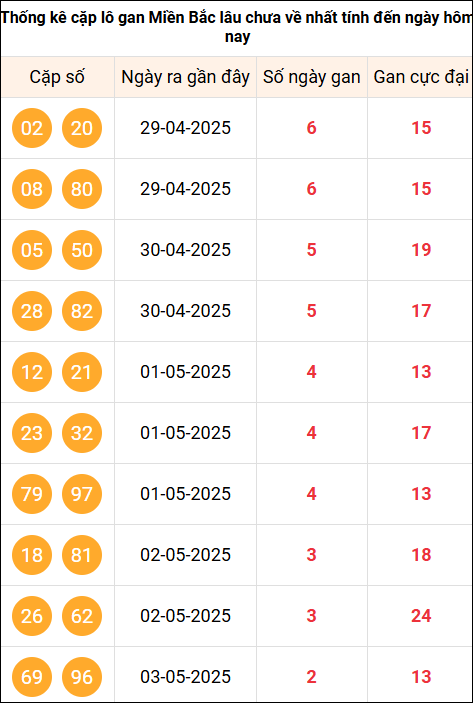Select max gan value 18 in row 18-81
Screen dimensions: 473x703
click(421, 555)
